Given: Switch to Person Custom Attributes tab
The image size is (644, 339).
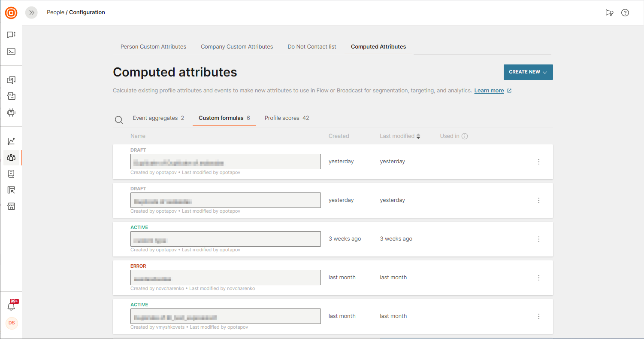Looking at the screenshot, I should point(153,47).
